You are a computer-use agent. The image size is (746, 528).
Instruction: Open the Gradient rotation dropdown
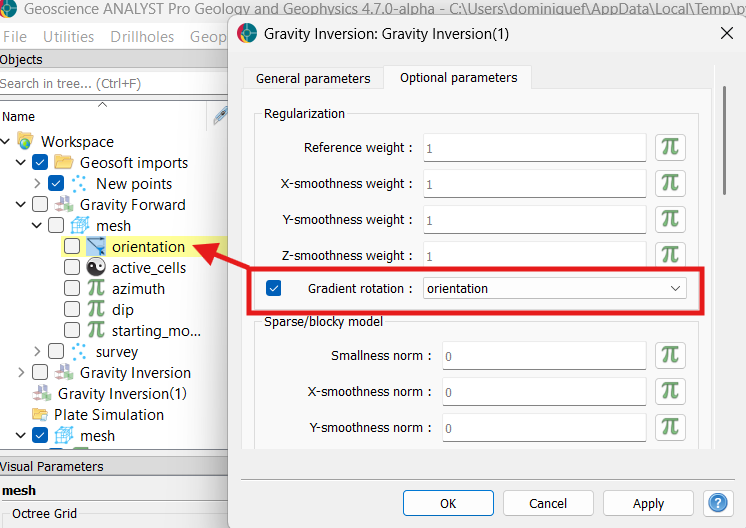555,289
